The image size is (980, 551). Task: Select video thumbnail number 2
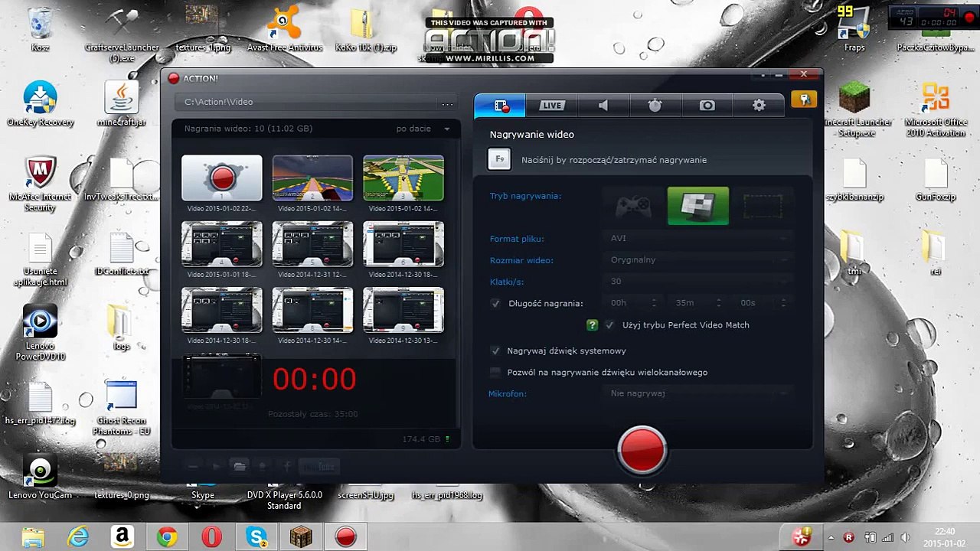click(313, 178)
